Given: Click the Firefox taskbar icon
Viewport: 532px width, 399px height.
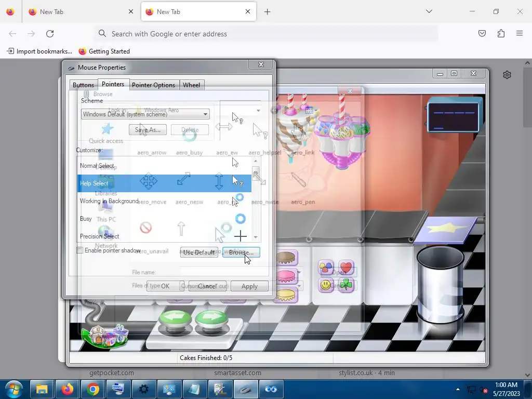Looking at the screenshot, I should (67, 389).
